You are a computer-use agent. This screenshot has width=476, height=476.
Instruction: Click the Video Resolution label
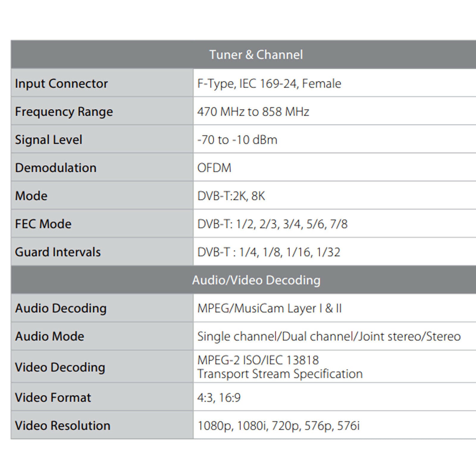tap(62, 425)
